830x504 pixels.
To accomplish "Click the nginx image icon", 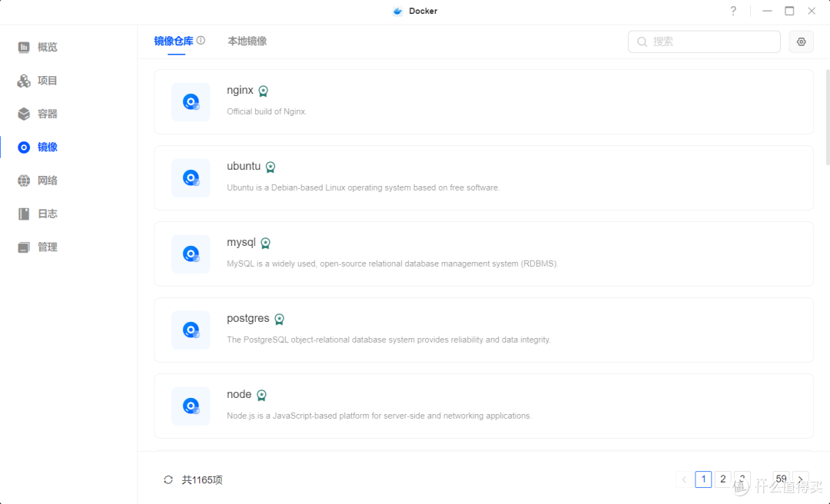I will point(191,101).
